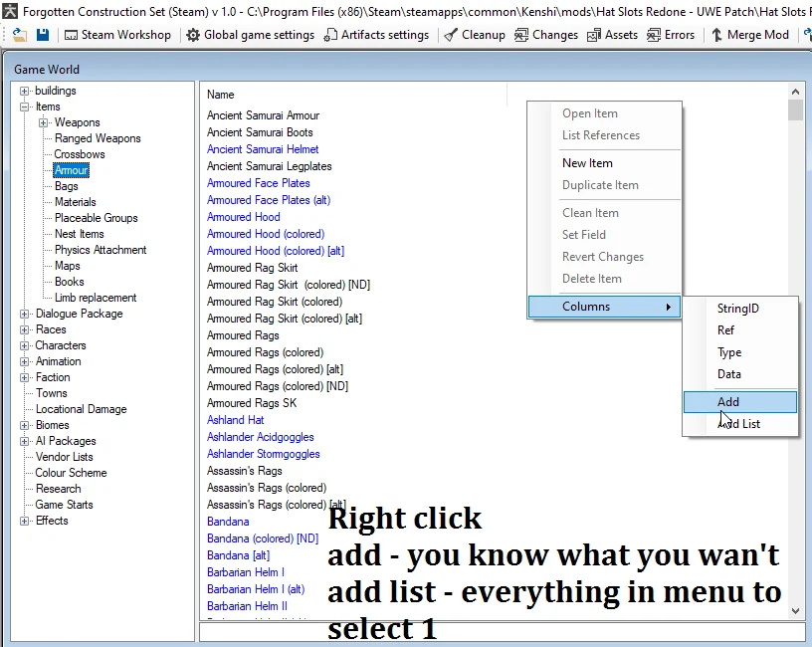Expand the buildings tree node
Image resolution: width=812 pixels, height=647 pixels.
(x=25, y=91)
